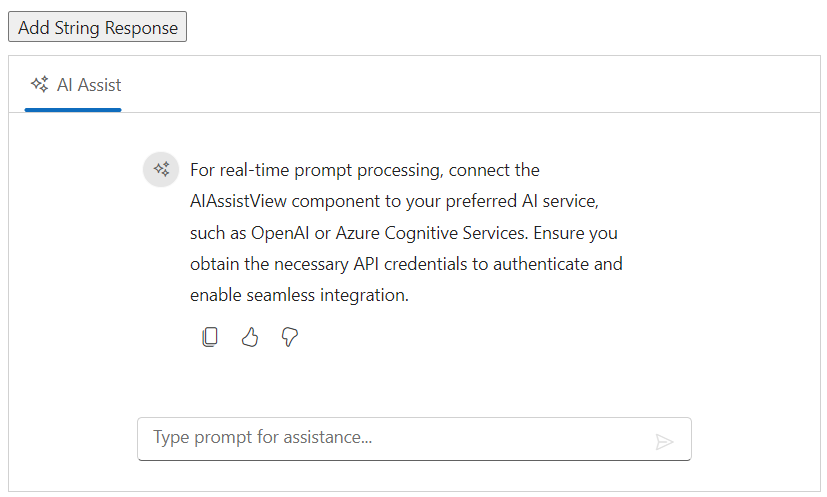
Task: Click the blue underline below AI Assist
Action: tap(73, 109)
